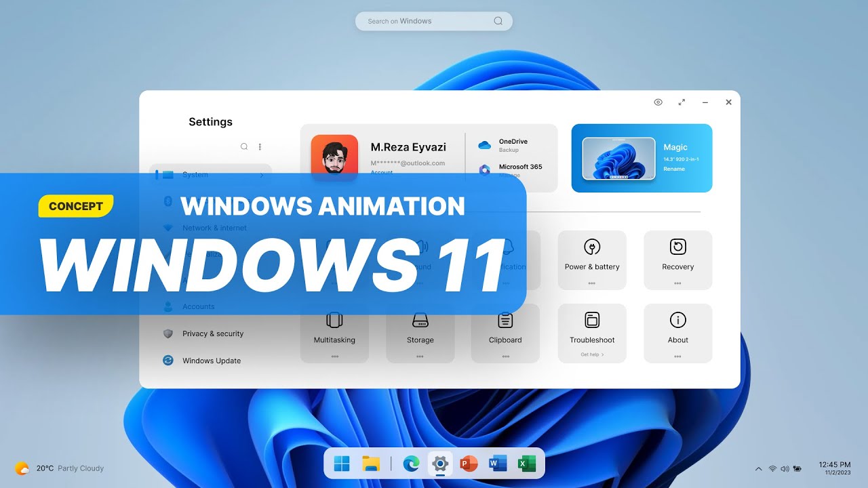Click the Search on Windows field

[x=433, y=21]
